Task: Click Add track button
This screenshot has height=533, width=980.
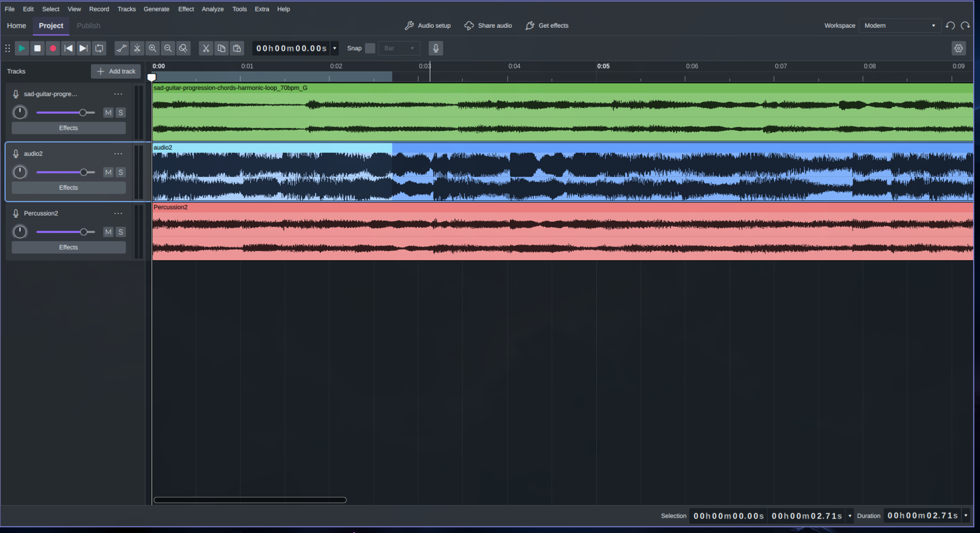Action: click(x=116, y=72)
